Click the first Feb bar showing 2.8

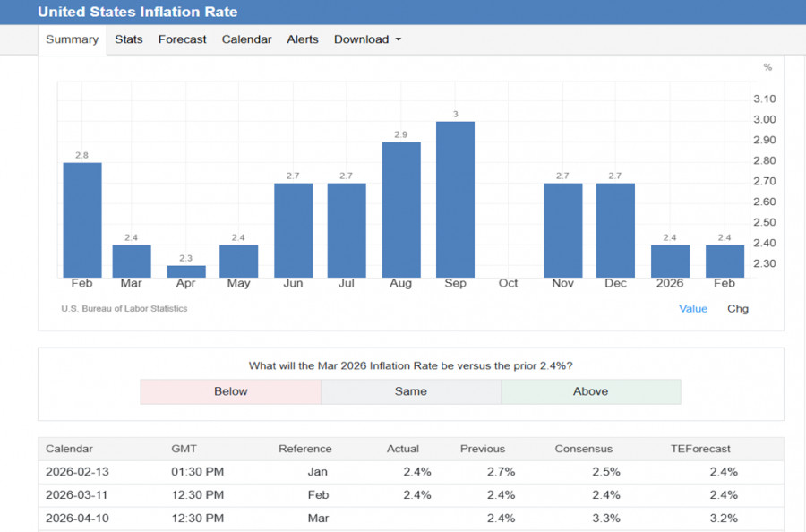pyautogui.click(x=81, y=219)
